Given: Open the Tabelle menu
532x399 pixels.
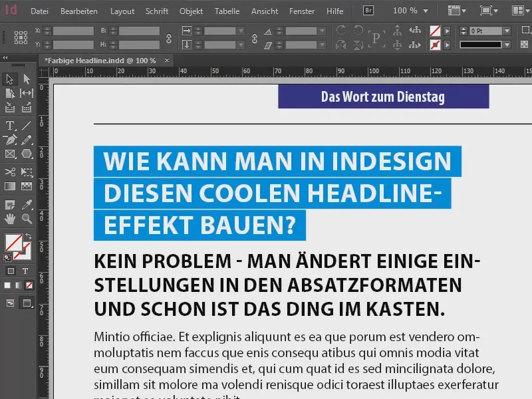Looking at the screenshot, I should tap(227, 11).
